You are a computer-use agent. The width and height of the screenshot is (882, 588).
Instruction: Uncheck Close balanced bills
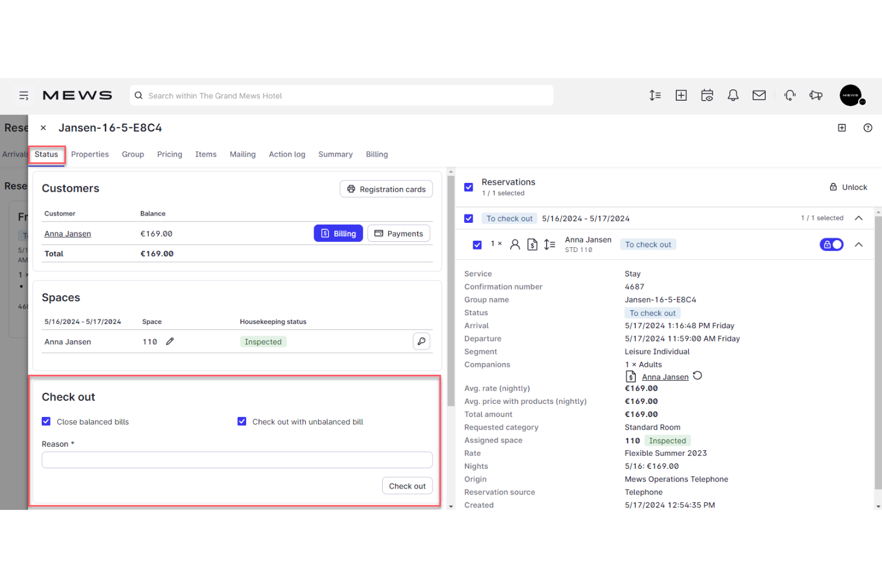pyautogui.click(x=46, y=421)
